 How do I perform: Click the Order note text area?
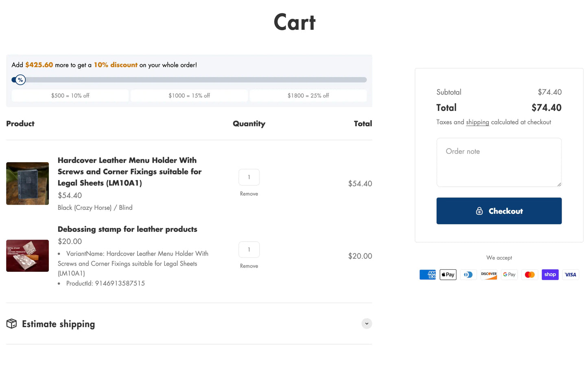tap(499, 162)
